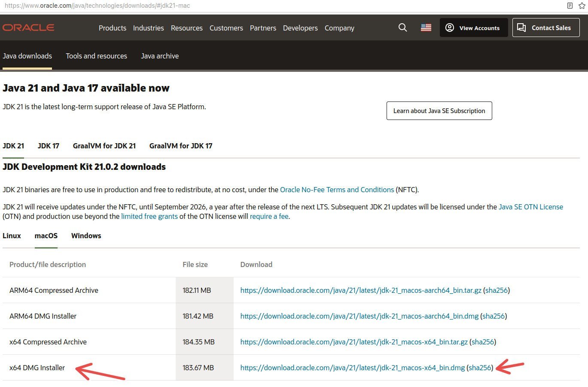The width and height of the screenshot is (588, 387).
Task: Click View Accounts button
Action: click(x=474, y=28)
